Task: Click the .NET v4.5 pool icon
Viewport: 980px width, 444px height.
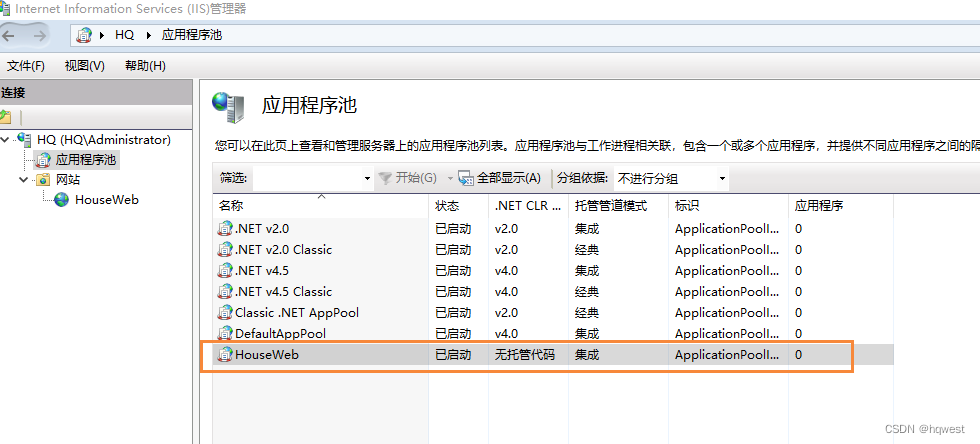Action: point(225,271)
